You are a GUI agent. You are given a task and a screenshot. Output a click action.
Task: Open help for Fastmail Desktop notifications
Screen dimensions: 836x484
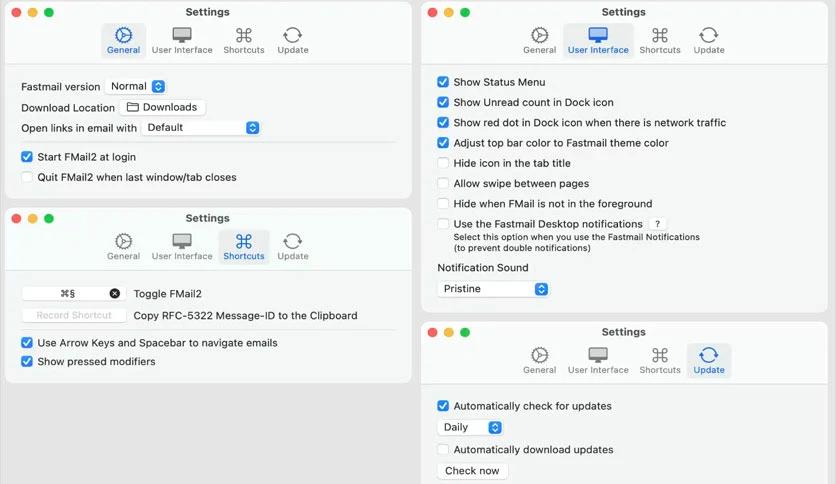[x=657, y=224]
